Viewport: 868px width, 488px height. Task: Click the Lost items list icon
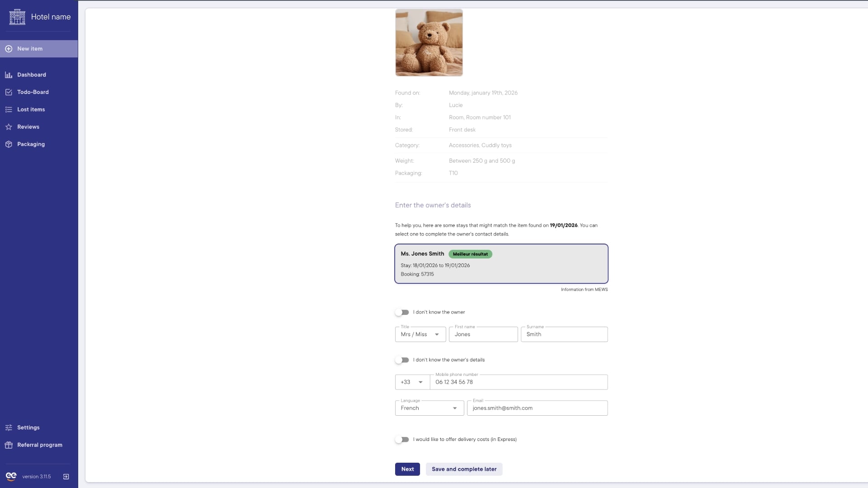tap(9, 110)
